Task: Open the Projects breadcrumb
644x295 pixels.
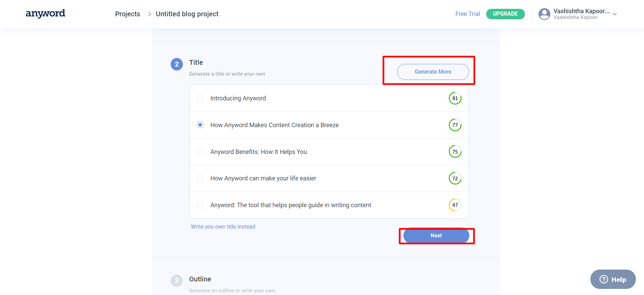Action: click(128, 14)
